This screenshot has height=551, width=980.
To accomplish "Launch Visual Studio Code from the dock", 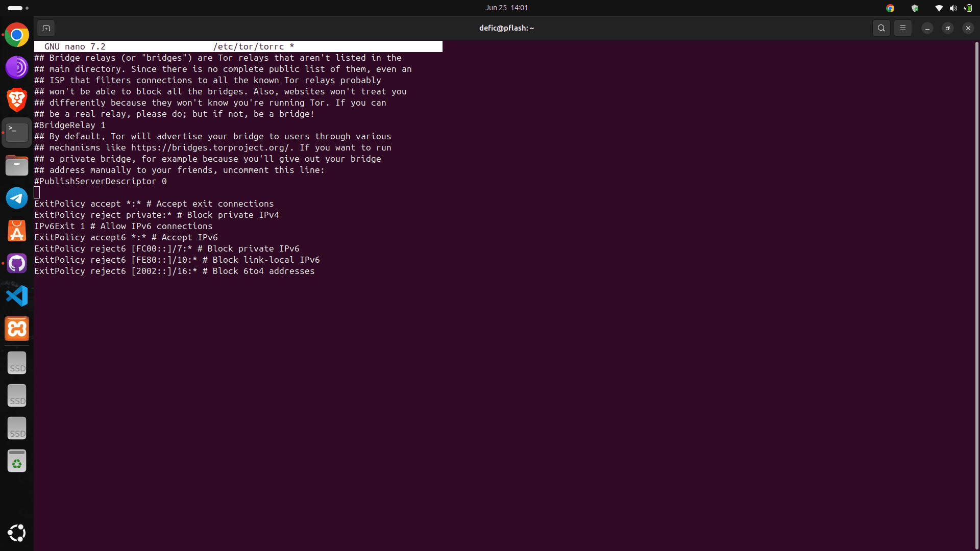I will 17,296.
